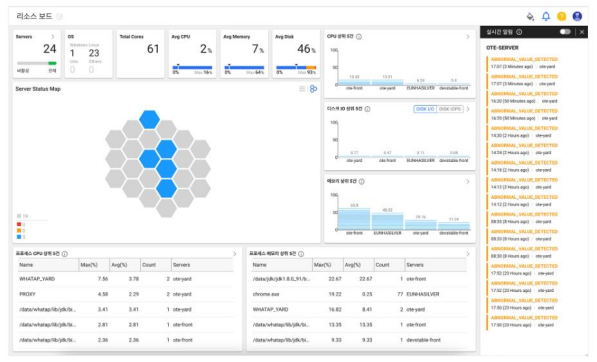Click the WHATAP_YARD row in process CPU table
The image size is (597, 362).
point(125,279)
